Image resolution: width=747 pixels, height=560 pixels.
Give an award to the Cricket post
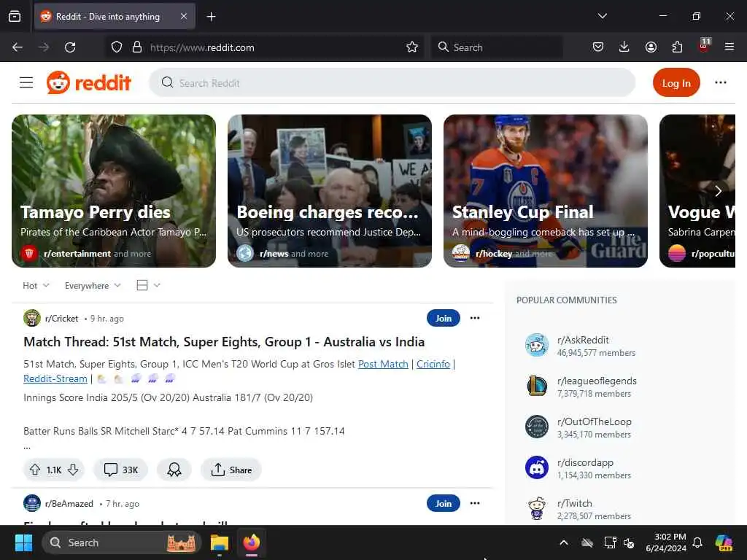[x=174, y=470]
